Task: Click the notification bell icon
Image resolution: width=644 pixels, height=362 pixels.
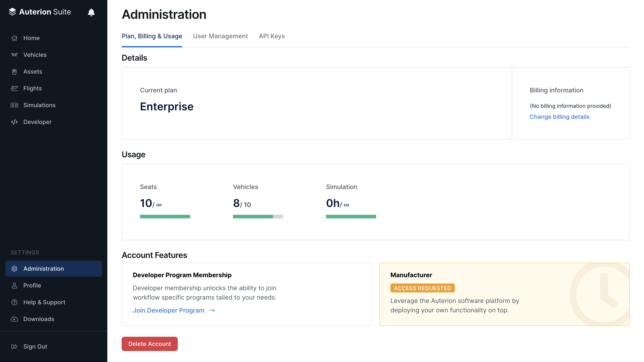Action: tap(91, 12)
